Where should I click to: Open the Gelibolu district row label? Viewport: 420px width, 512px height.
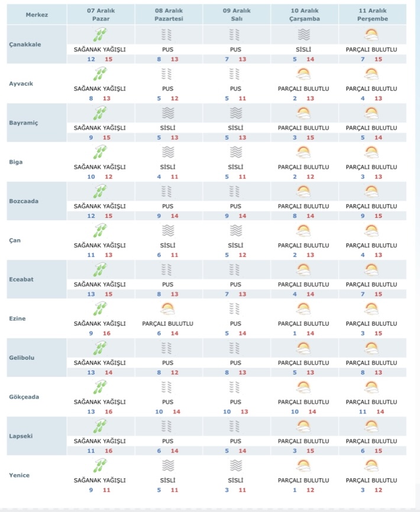[25, 358]
